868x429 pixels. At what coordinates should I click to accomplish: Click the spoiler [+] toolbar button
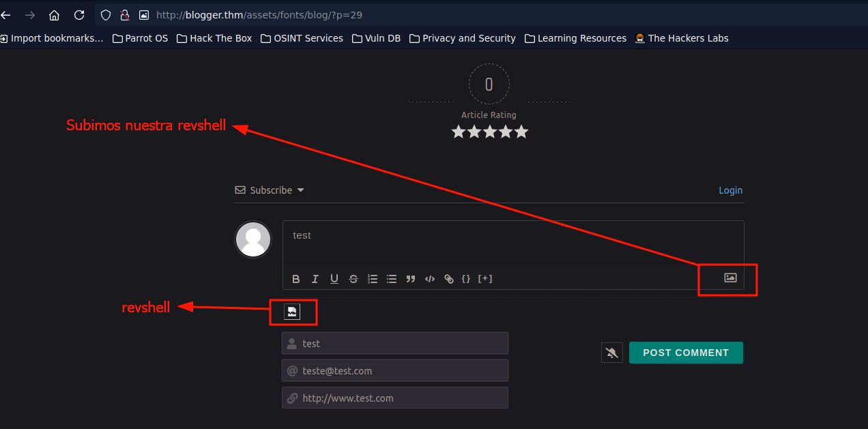point(485,279)
